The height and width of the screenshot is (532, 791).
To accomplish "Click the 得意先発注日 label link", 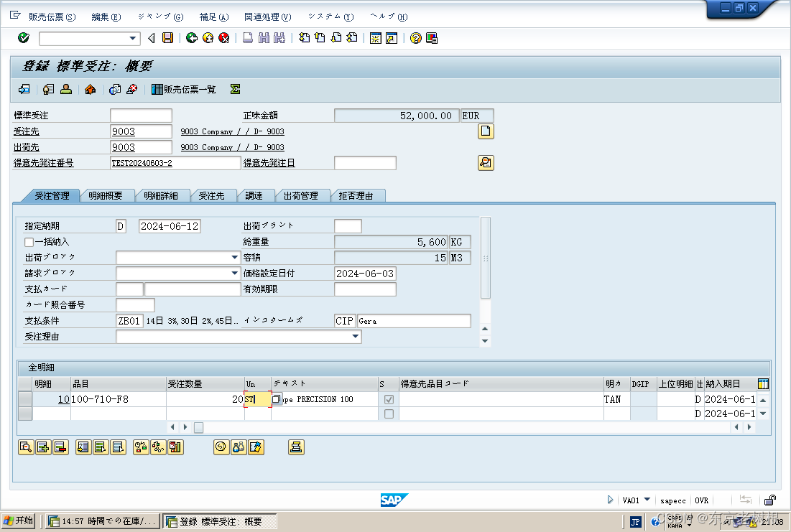I will pyautogui.click(x=269, y=163).
